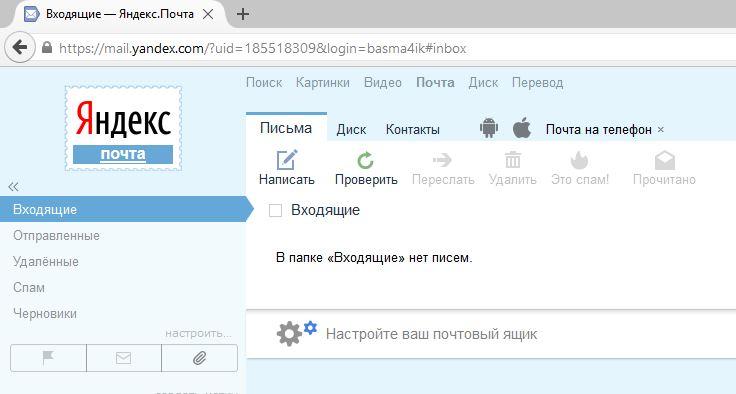Switch to the Диск tab
The image size is (736, 394).
(351, 129)
